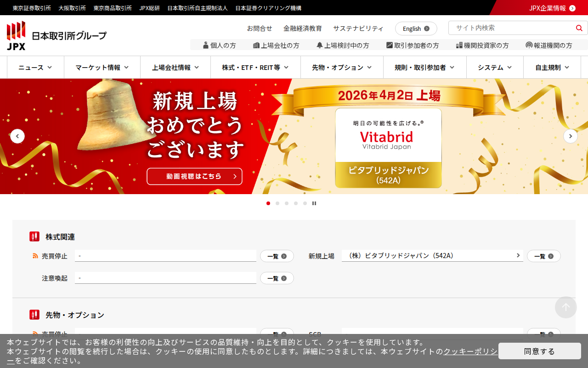Open the ビタブリッドジャパン (542A) listing row
Viewport: 588px width, 368px height.
(x=432, y=256)
